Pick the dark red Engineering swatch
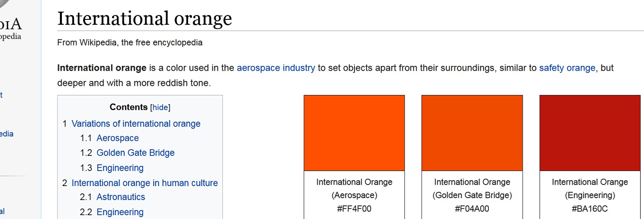Viewport: 644px width, 219px height. [x=590, y=133]
